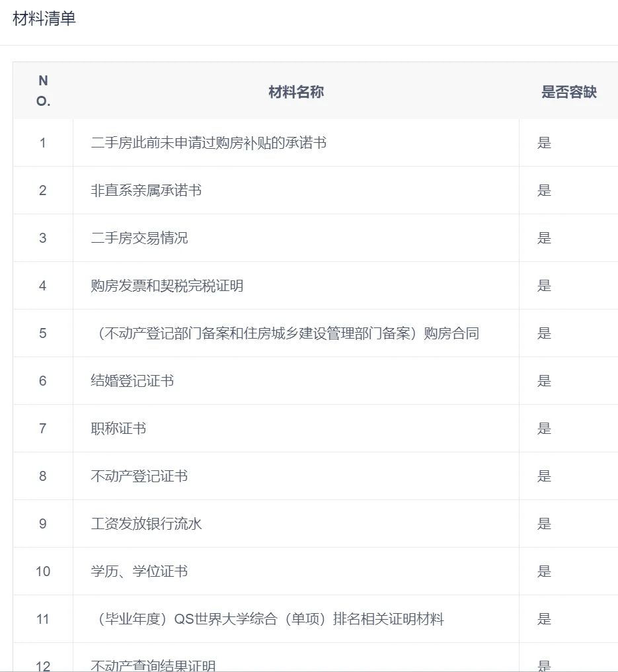Screen dimensions: 618x672
Task: Click 是 in the 职称证书 row
Action: coord(544,428)
